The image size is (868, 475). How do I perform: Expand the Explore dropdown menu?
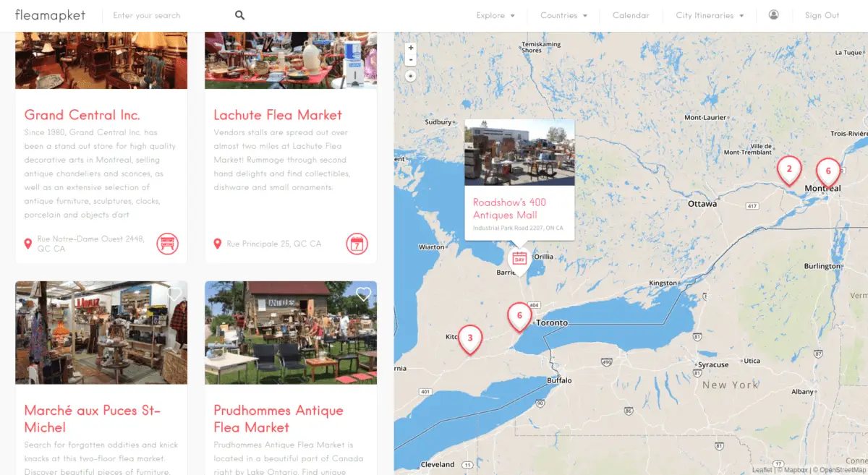pos(495,15)
